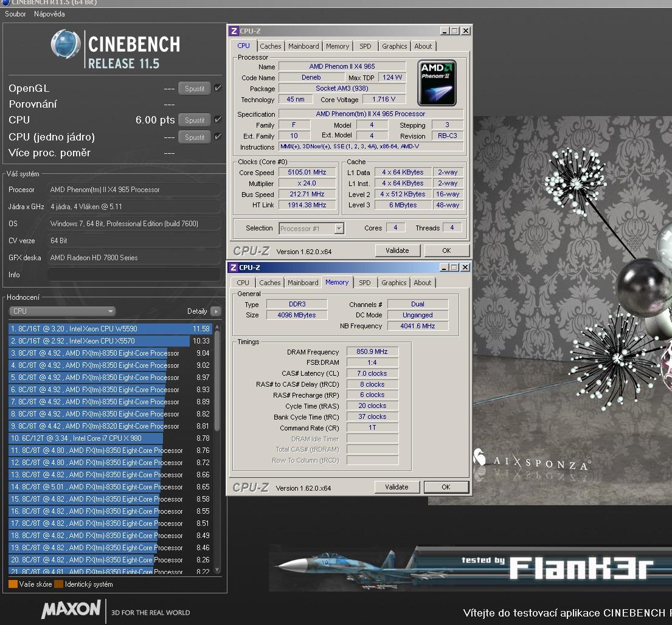This screenshot has width=672, height=625.
Task: Click the Bus Speed value 212.71 MHz
Action: (307, 194)
